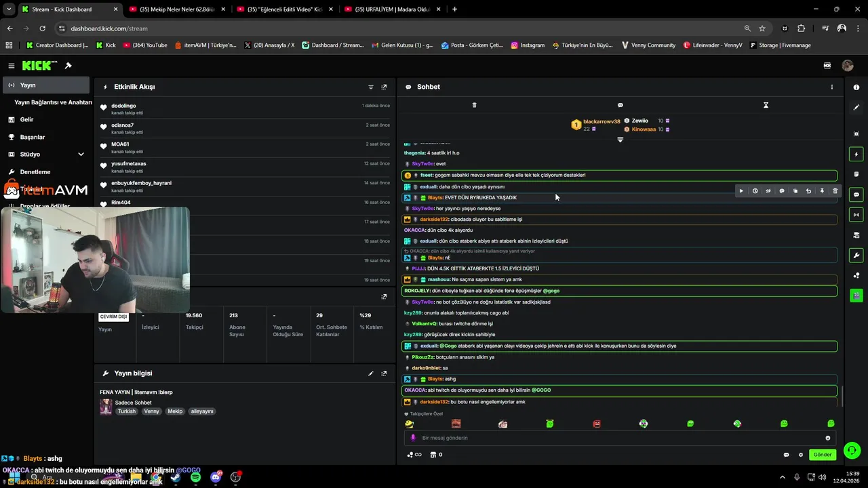Pop out the Etkinlik Akışı panel
The width and height of the screenshot is (868, 488).
tap(384, 87)
